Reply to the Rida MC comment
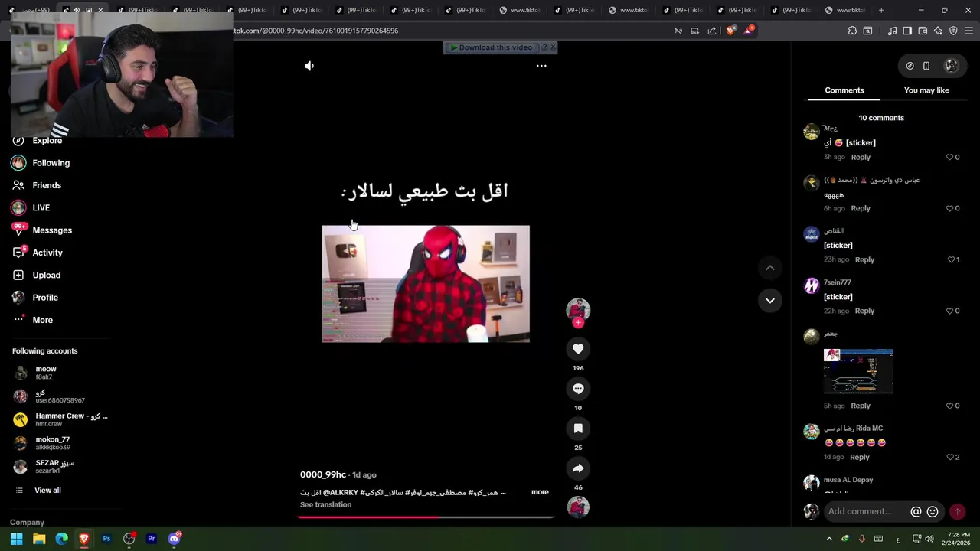This screenshot has height=551, width=980. [860, 457]
